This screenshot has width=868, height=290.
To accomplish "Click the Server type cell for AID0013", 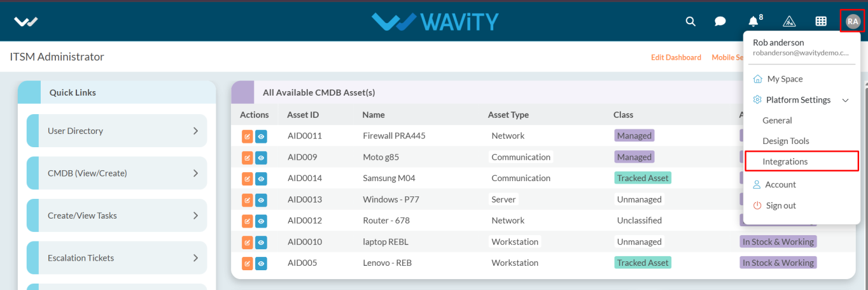I will click(503, 199).
